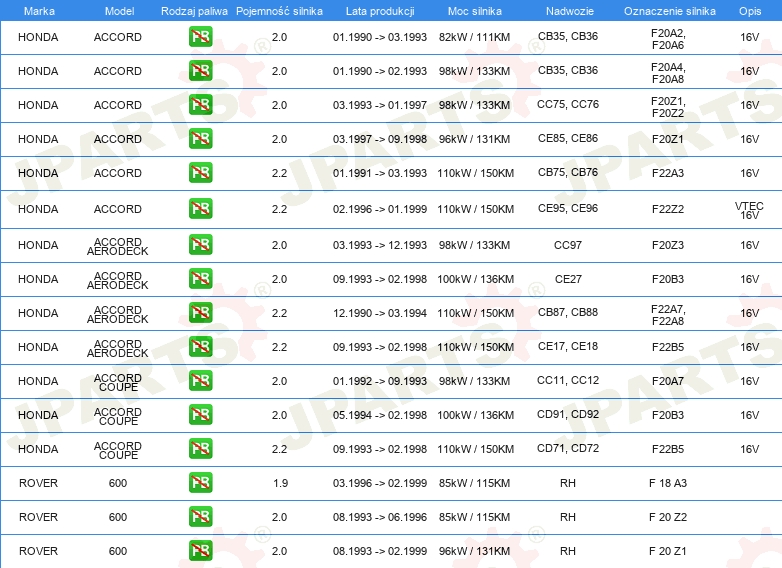Click the fuel type icon in the F22A3 row
This screenshot has width=782, height=568.
tap(200, 172)
